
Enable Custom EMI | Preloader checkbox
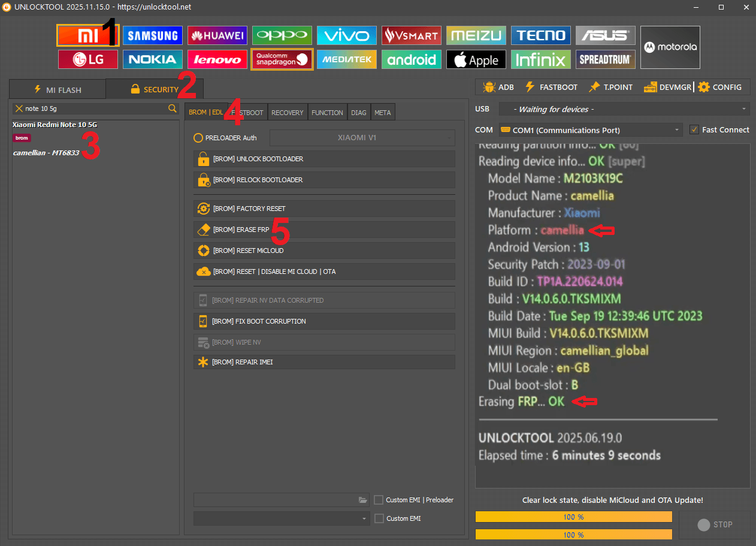379,500
